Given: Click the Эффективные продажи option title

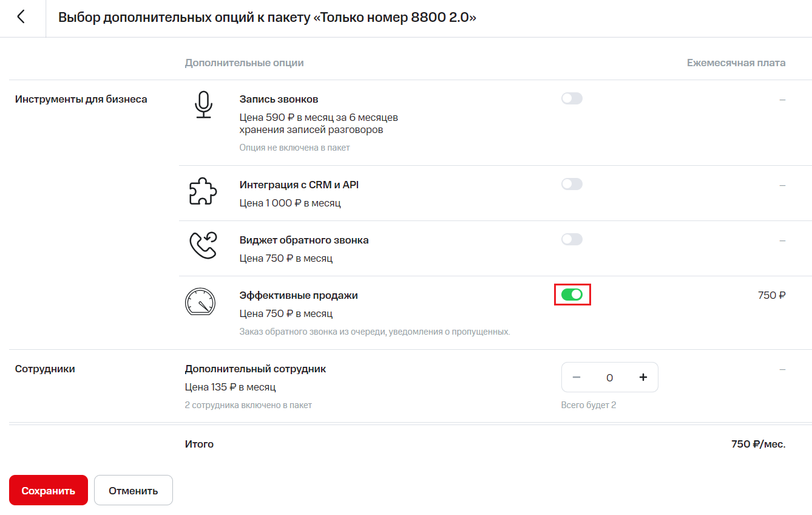Looking at the screenshot, I should click(x=299, y=295).
